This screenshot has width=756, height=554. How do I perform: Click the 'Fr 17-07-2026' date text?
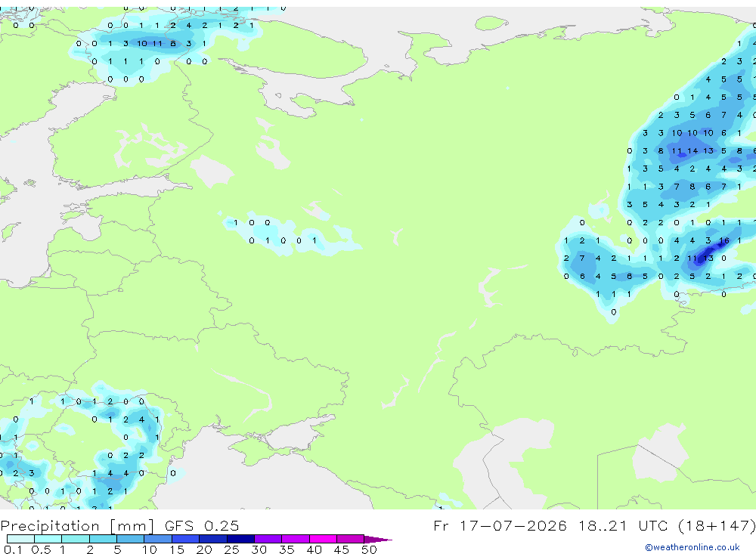(500, 525)
